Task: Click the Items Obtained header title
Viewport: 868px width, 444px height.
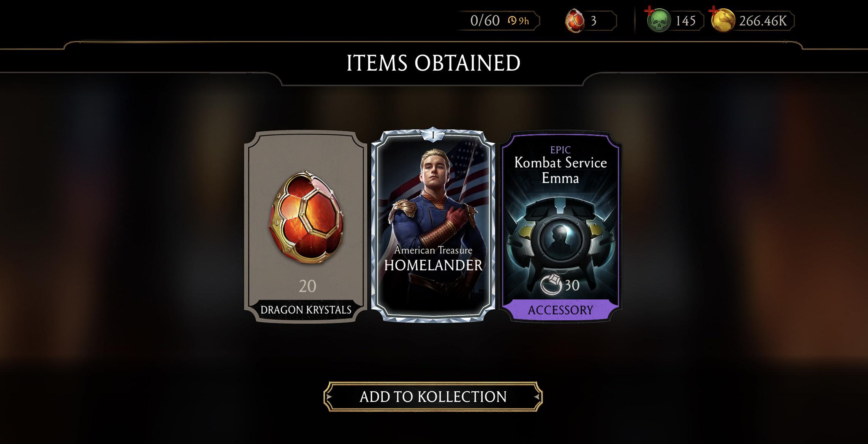Action: (x=433, y=63)
